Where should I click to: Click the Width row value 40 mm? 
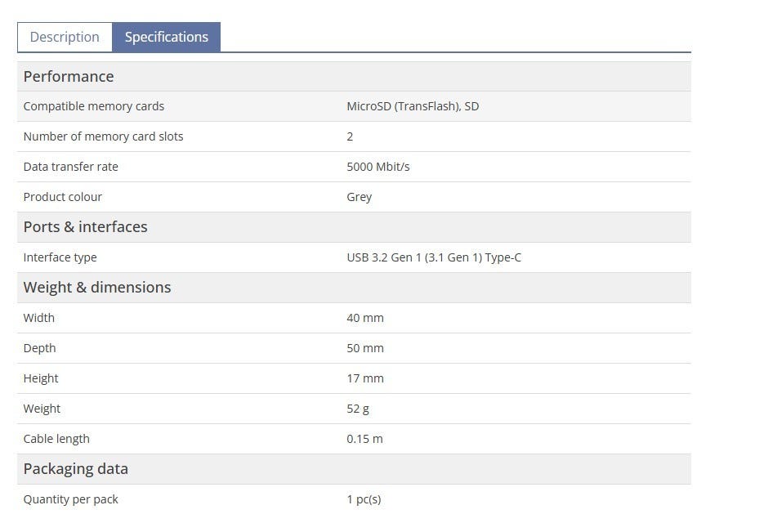click(364, 318)
